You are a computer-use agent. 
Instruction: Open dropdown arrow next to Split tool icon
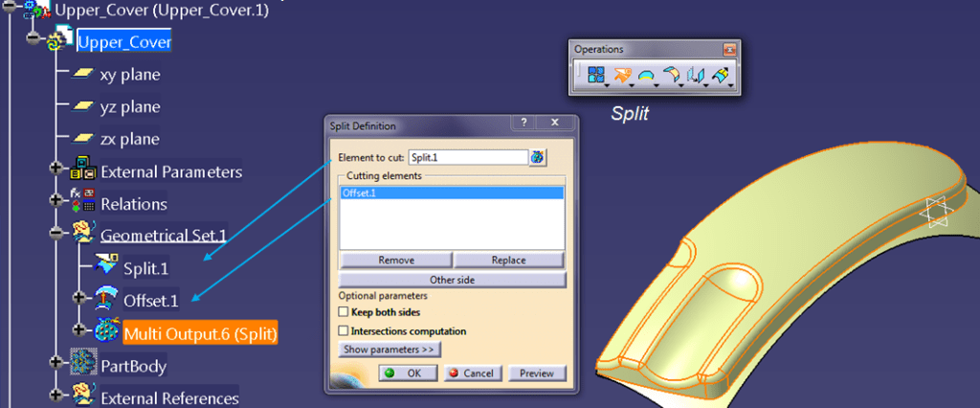tap(633, 86)
